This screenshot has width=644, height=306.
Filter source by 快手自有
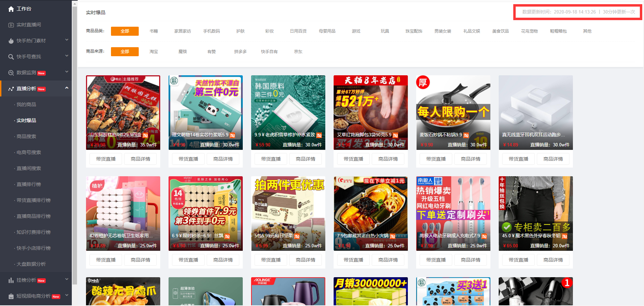point(269,52)
